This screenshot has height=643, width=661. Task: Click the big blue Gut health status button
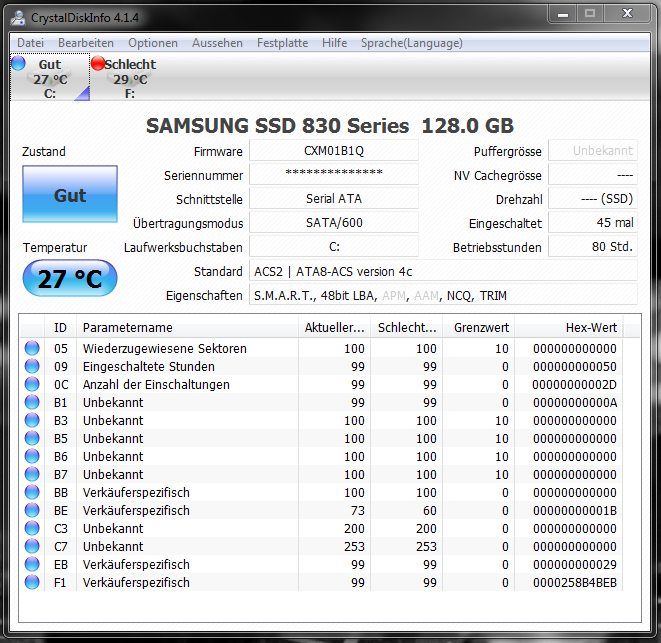70,194
